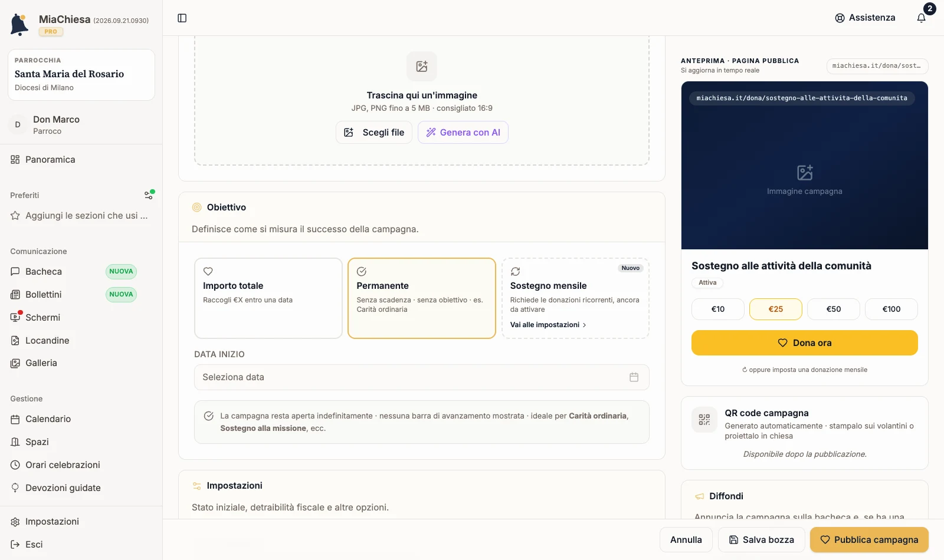Open Esci in the sidebar
Image resolution: width=944 pixels, height=560 pixels.
[81, 545]
